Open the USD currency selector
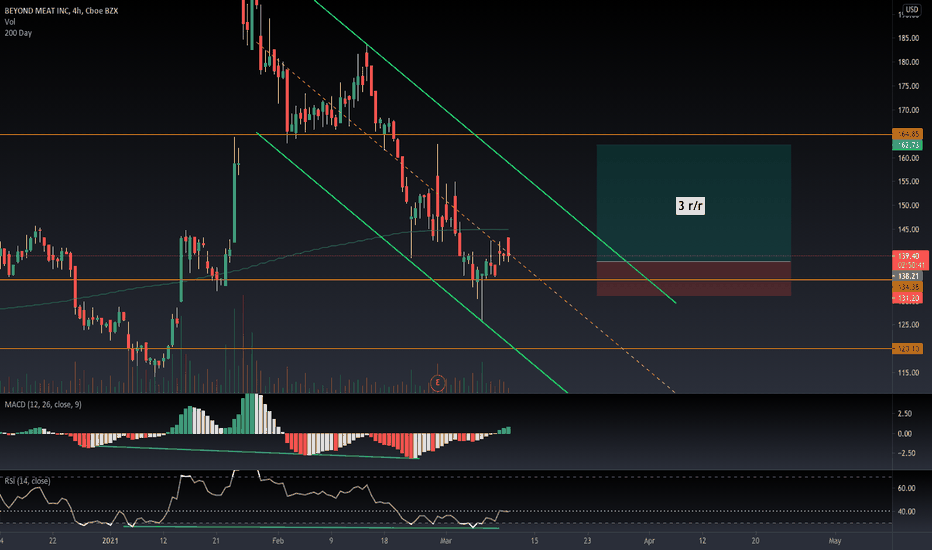Image resolution: width=932 pixels, height=550 pixels. tap(911, 9)
